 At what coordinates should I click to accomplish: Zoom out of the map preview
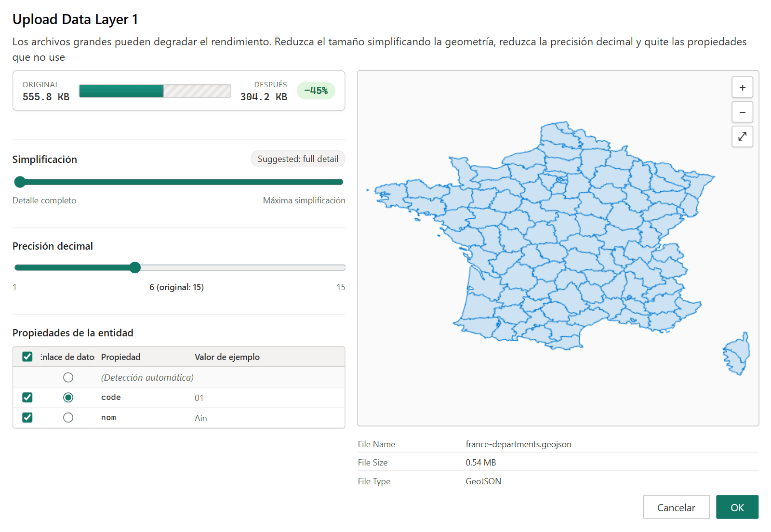click(x=742, y=112)
